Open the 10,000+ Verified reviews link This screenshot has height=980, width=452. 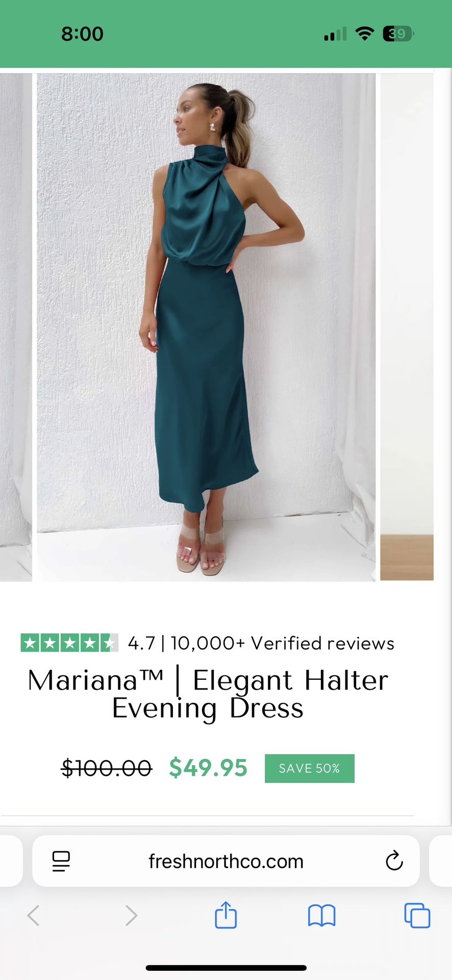[x=283, y=643]
